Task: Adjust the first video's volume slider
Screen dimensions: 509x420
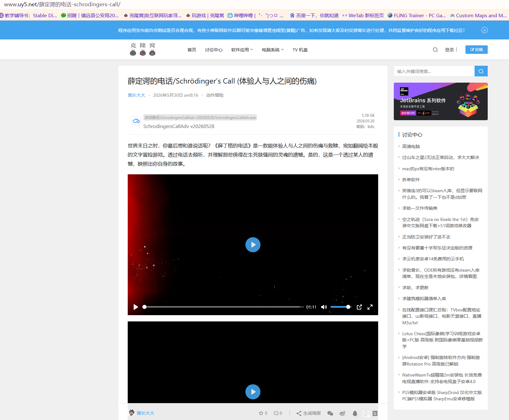Action: tap(341, 307)
